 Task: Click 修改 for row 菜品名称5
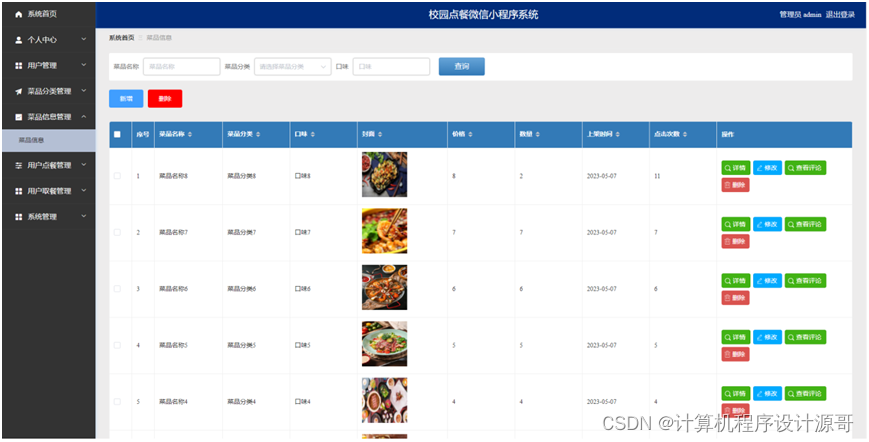768,337
